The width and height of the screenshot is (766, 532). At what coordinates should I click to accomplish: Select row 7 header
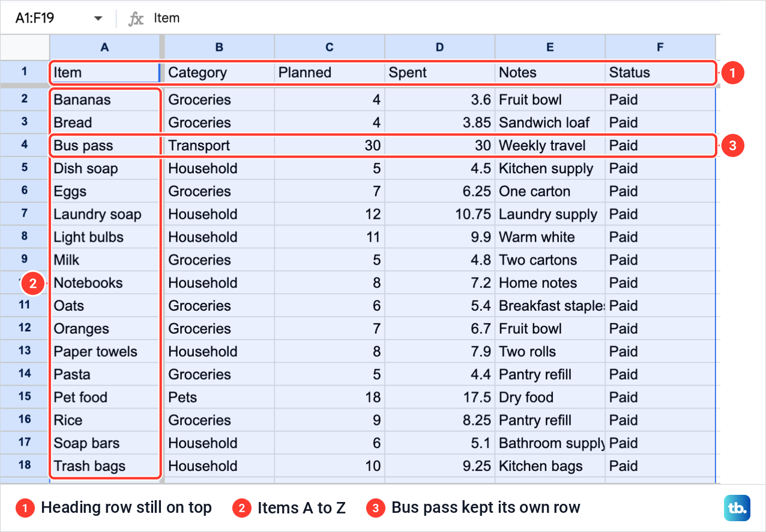click(x=25, y=214)
